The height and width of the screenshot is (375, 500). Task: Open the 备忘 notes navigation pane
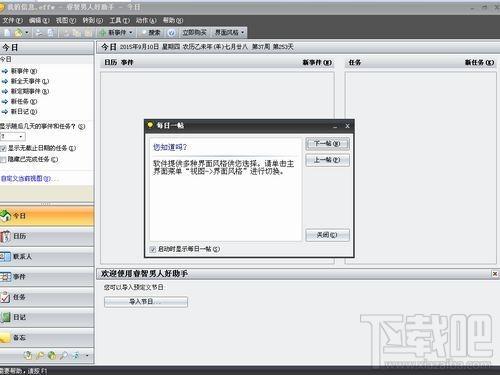[47, 338]
